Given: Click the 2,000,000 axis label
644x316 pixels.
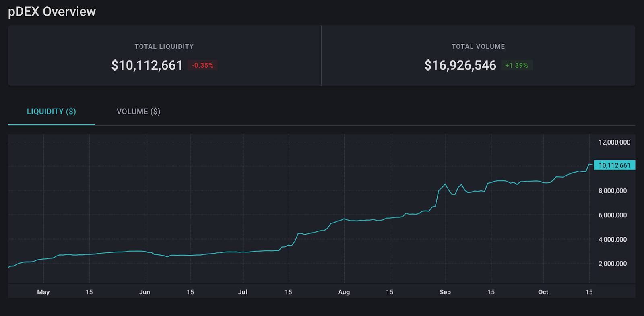Looking at the screenshot, I should pos(613,264).
